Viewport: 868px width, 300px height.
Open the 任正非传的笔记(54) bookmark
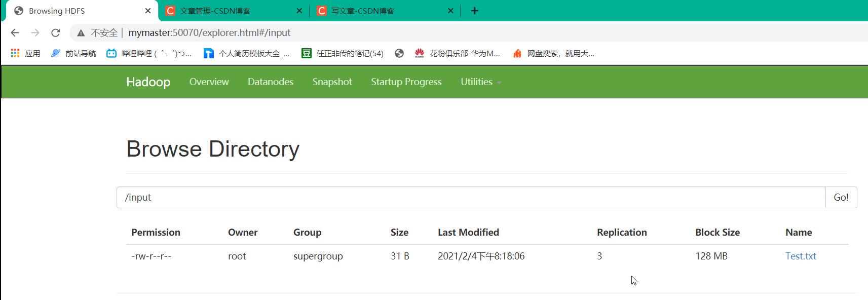coord(343,53)
